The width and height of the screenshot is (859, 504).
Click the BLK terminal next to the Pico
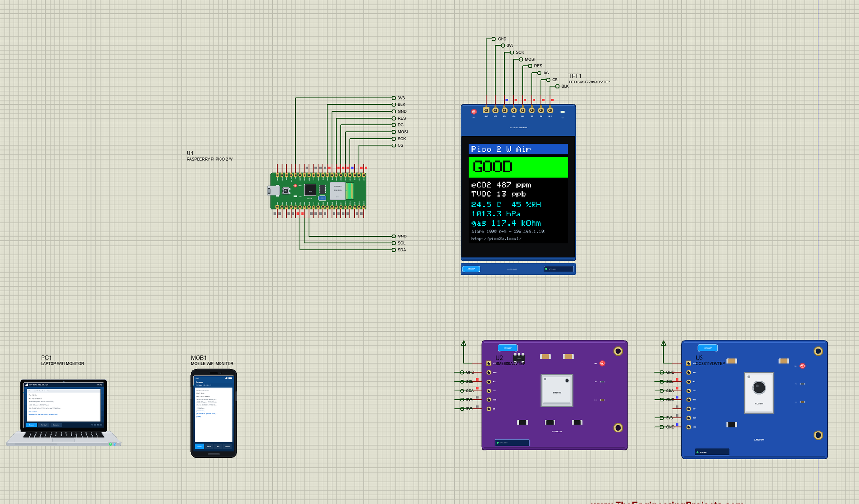(x=394, y=104)
